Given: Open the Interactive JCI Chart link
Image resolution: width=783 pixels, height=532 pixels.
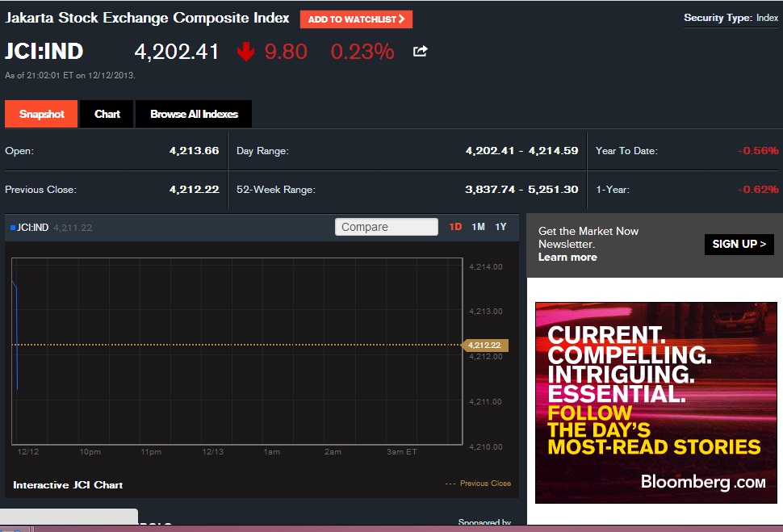Looking at the screenshot, I should click(68, 485).
